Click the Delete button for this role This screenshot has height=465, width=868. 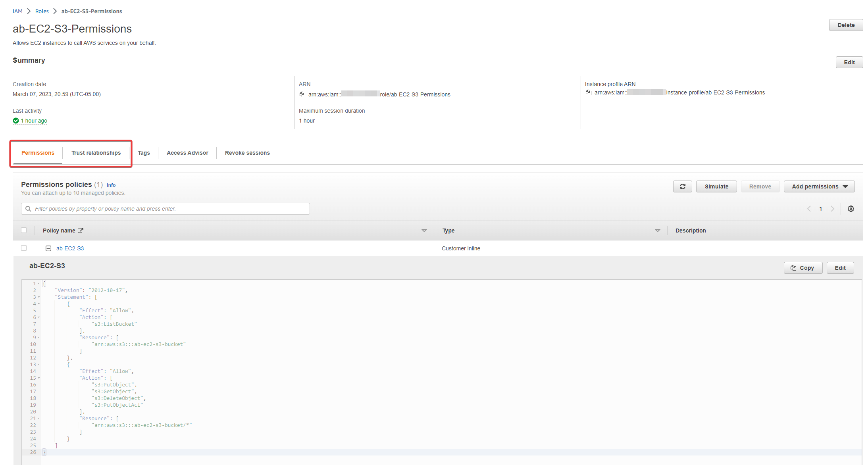(846, 25)
